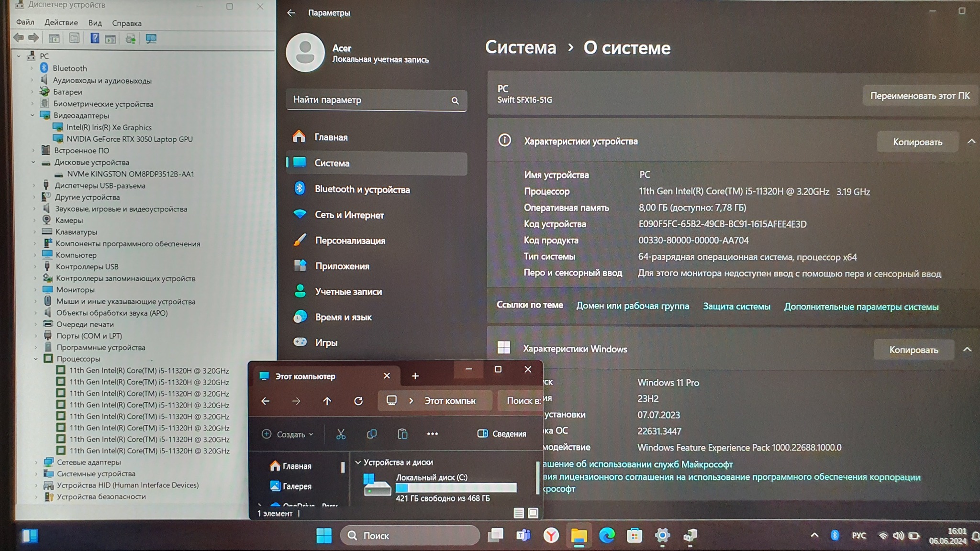Open Персонализация settings section
The width and height of the screenshot is (980, 551).
click(x=350, y=241)
